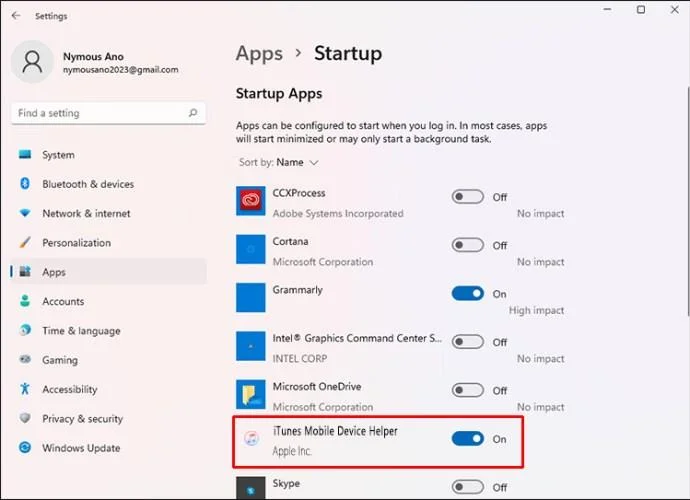Open Time & language settings
The image size is (690, 500).
coord(109,331)
